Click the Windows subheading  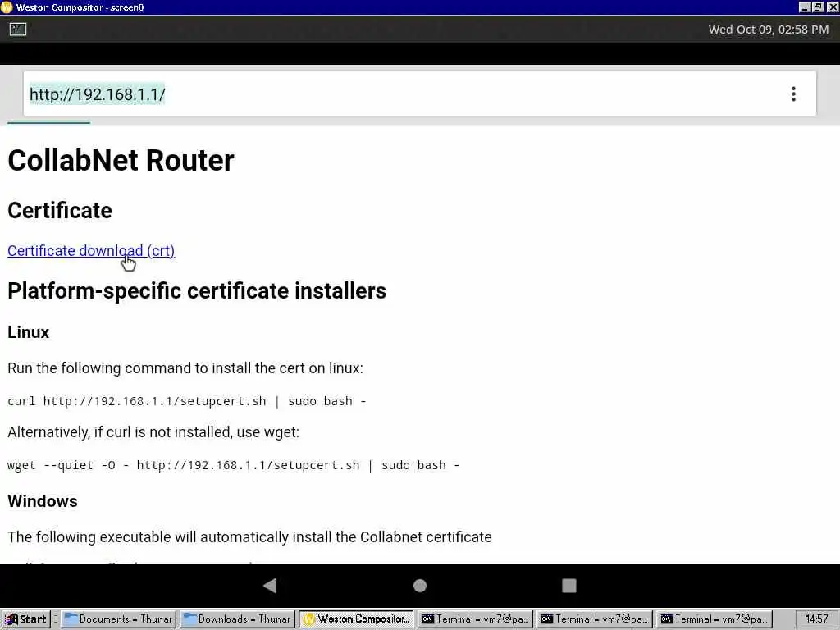tap(43, 501)
